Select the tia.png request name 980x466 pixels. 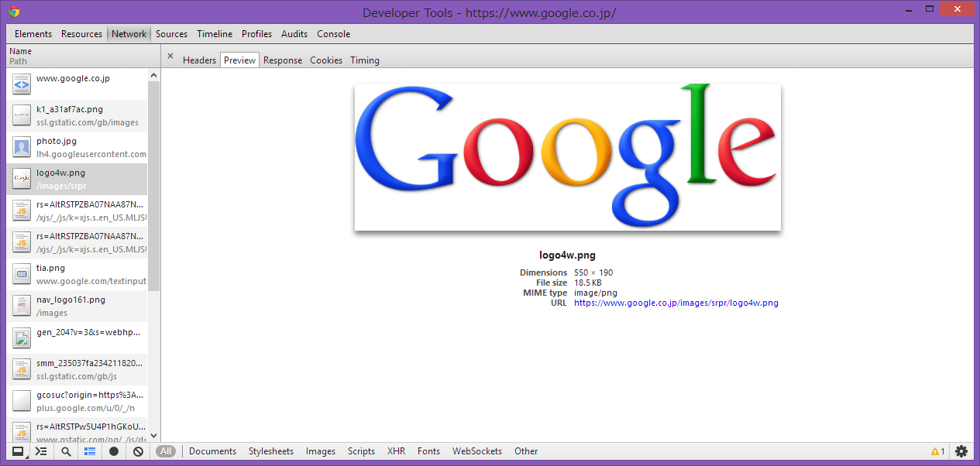click(x=50, y=269)
